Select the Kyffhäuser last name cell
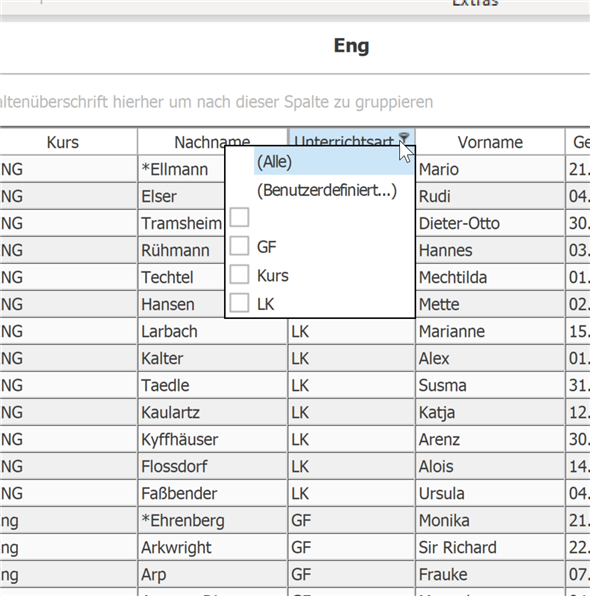 [212, 439]
